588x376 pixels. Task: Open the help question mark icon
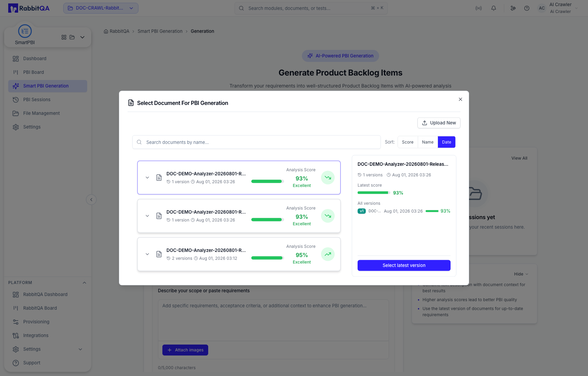coord(527,8)
